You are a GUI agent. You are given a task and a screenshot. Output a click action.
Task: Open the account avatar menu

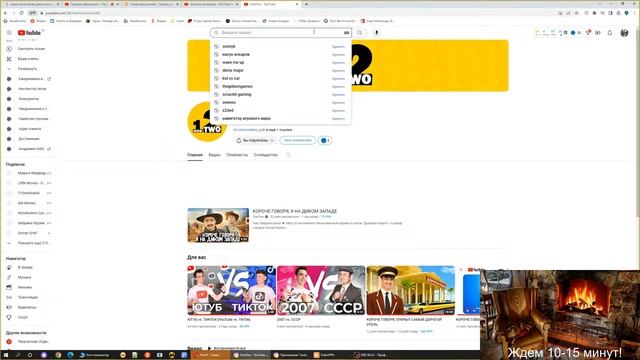pyautogui.click(x=624, y=33)
